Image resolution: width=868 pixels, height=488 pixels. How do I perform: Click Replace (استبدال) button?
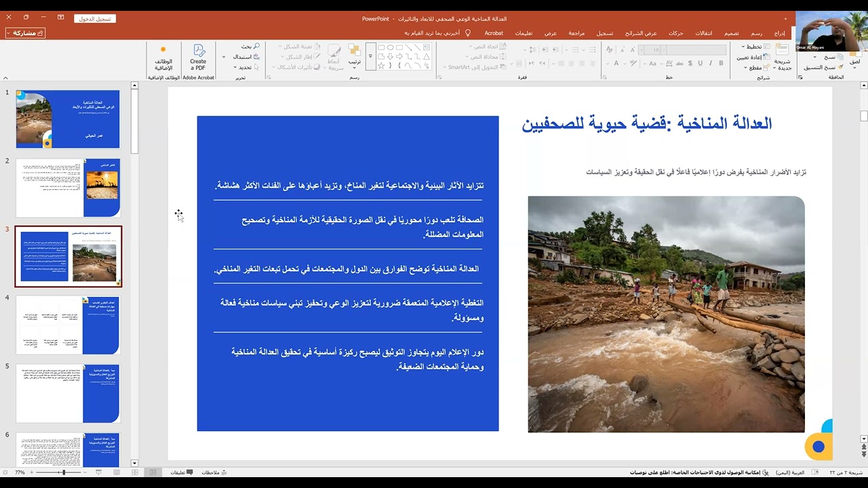point(245,56)
